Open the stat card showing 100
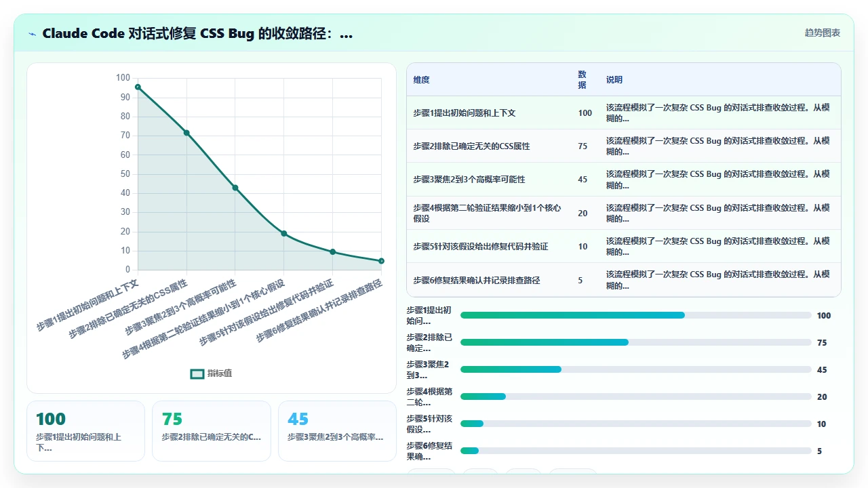868x488 pixels. pos(85,431)
